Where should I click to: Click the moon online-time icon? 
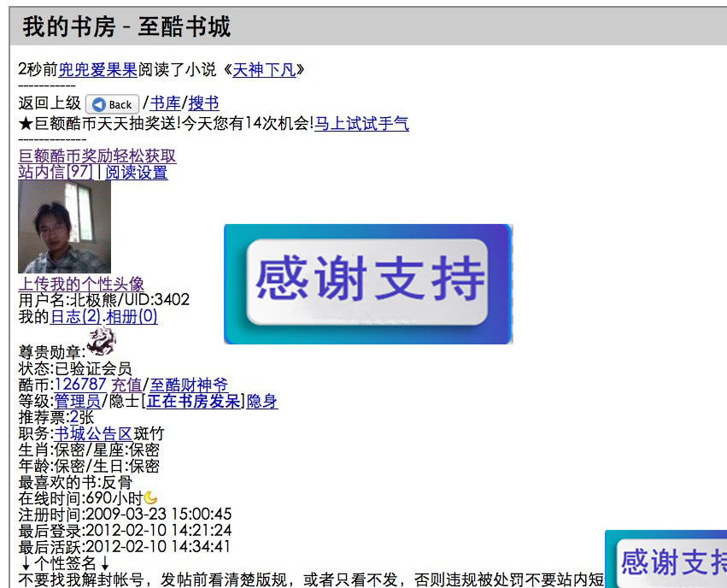pyautogui.click(x=150, y=498)
